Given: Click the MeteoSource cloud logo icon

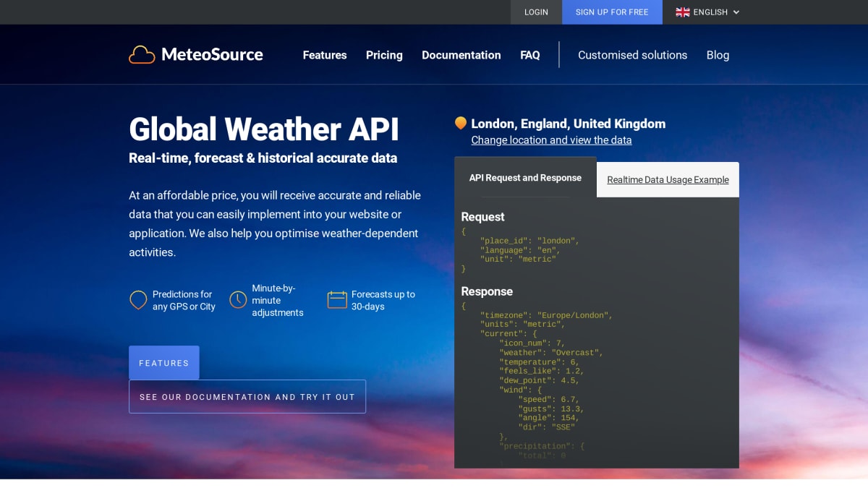Looking at the screenshot, I should 142,55.
